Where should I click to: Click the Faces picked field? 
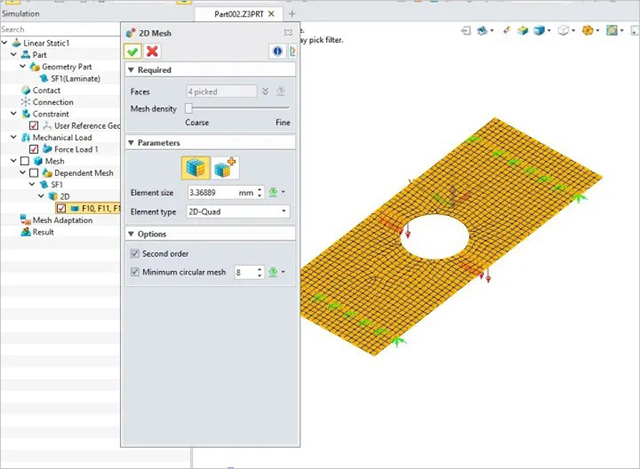pos(222,91)
